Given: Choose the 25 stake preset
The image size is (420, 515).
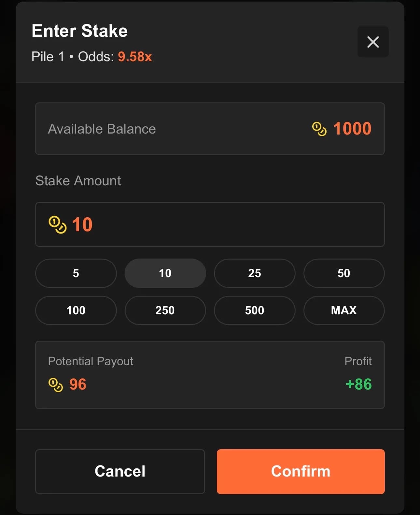Looking at the screenshot, I should tap(255, 274).
